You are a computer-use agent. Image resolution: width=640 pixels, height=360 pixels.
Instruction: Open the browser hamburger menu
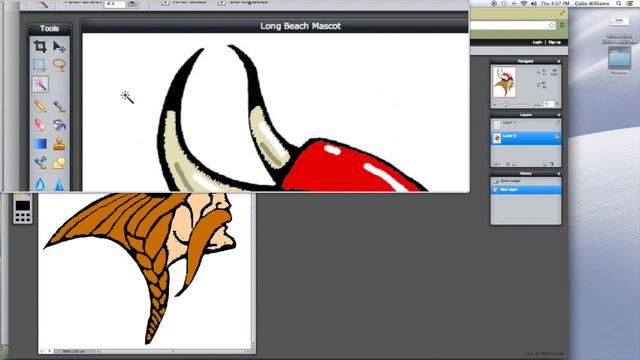point(562,25)
